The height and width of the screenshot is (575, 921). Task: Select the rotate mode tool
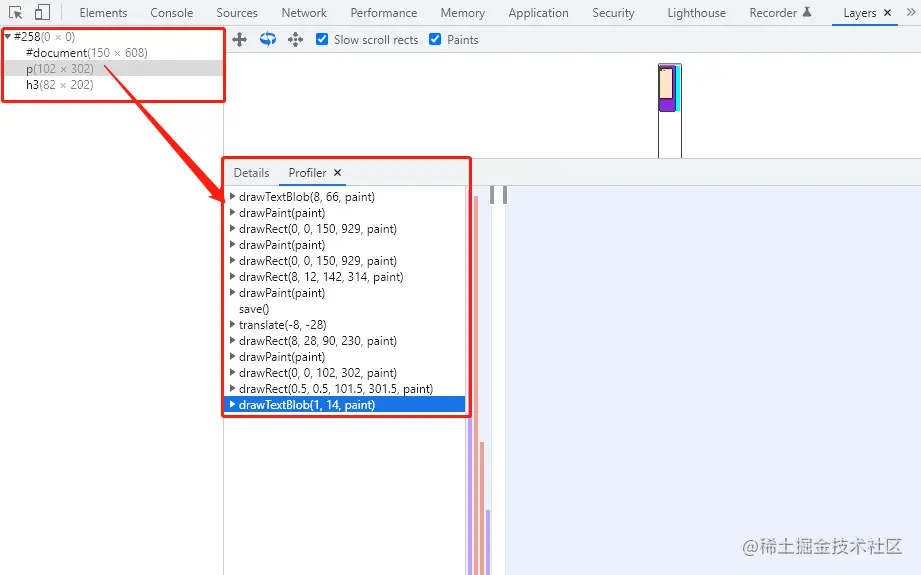point(268,39)
